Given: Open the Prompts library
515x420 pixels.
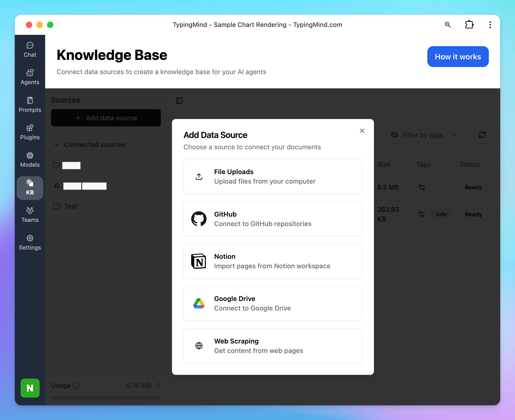Looking at the screenshot, I should [30, 105].
